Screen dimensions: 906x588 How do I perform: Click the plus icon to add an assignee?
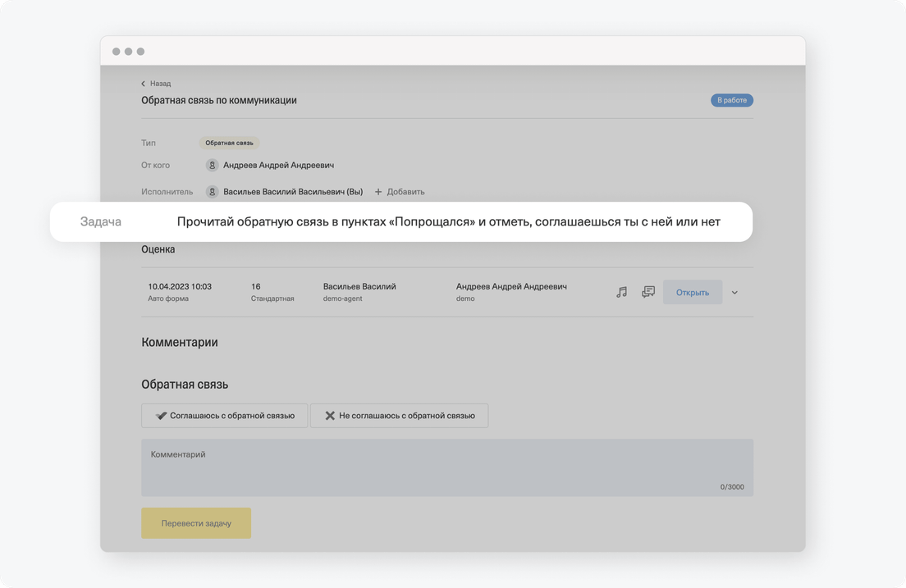coord(377,192)
